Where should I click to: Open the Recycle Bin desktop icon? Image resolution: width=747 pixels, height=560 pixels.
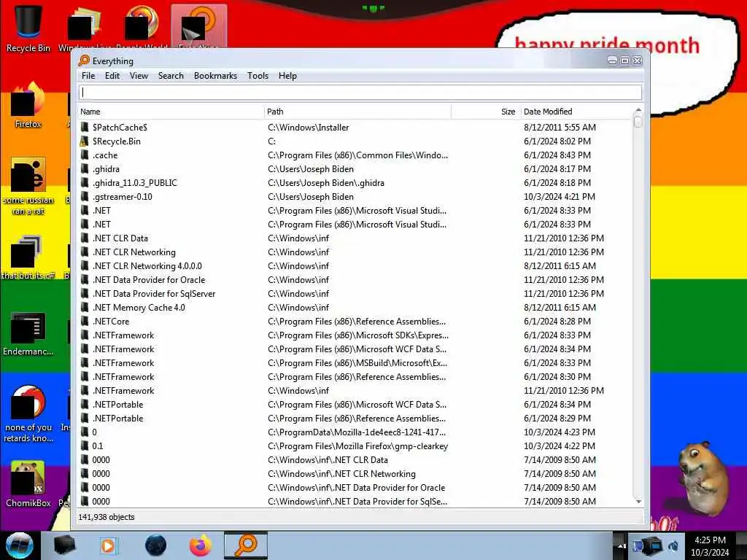[28, 28]
